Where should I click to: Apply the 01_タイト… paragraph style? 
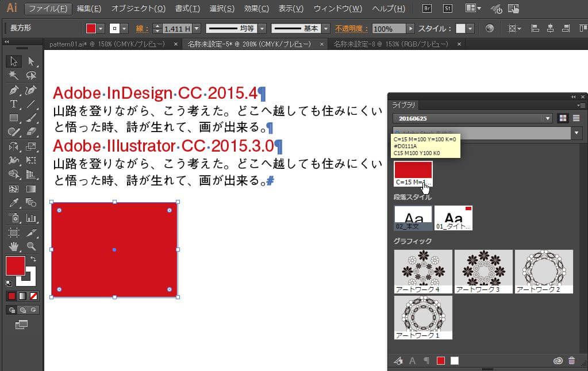tap(454, 218)
